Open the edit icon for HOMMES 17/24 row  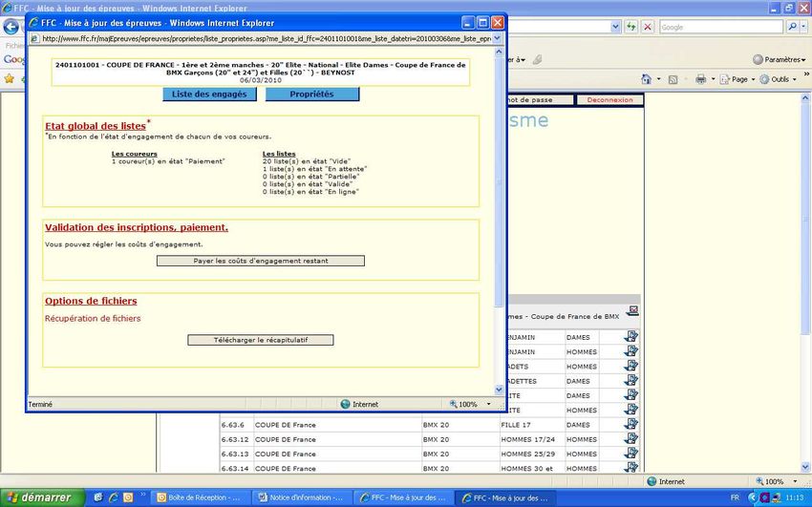[631, 439]
